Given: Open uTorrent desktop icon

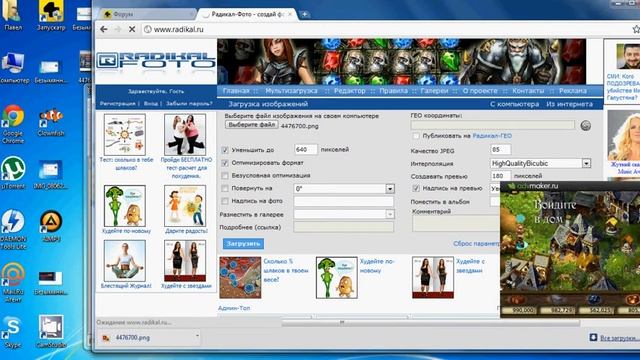Looking at the screenshot, I should (x=13, y=173).
